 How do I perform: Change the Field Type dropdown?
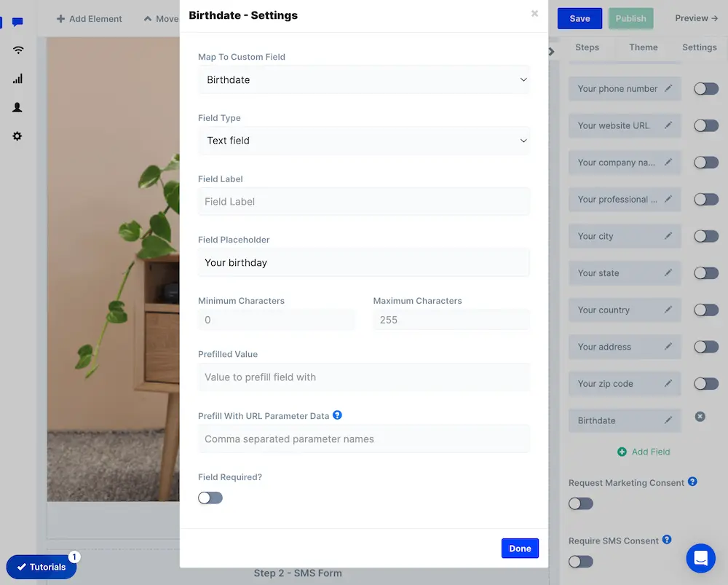click(364, 141)
